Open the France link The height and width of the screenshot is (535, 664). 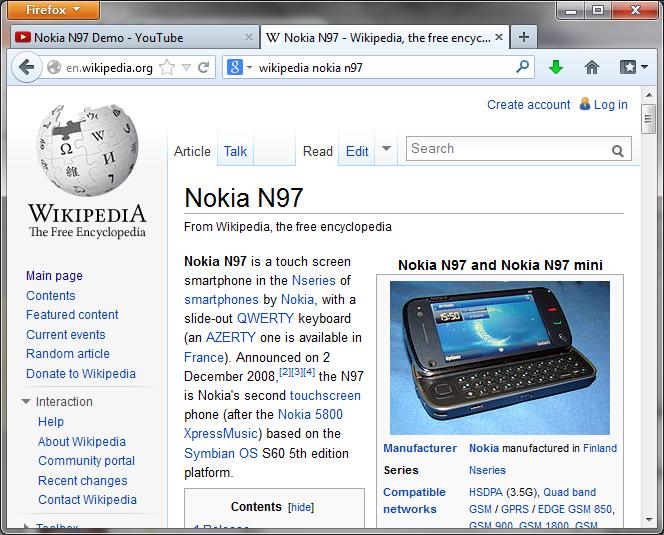pos(204,358)
